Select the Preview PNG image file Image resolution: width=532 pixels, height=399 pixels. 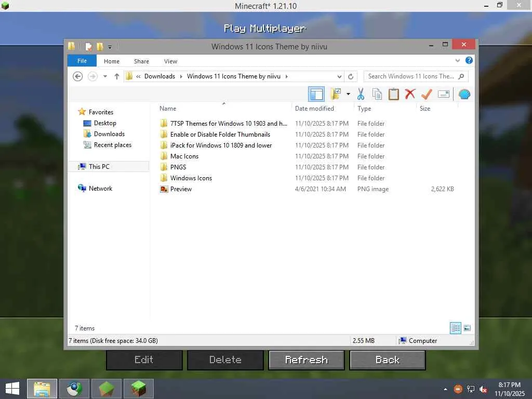click(x=181, y=189)
